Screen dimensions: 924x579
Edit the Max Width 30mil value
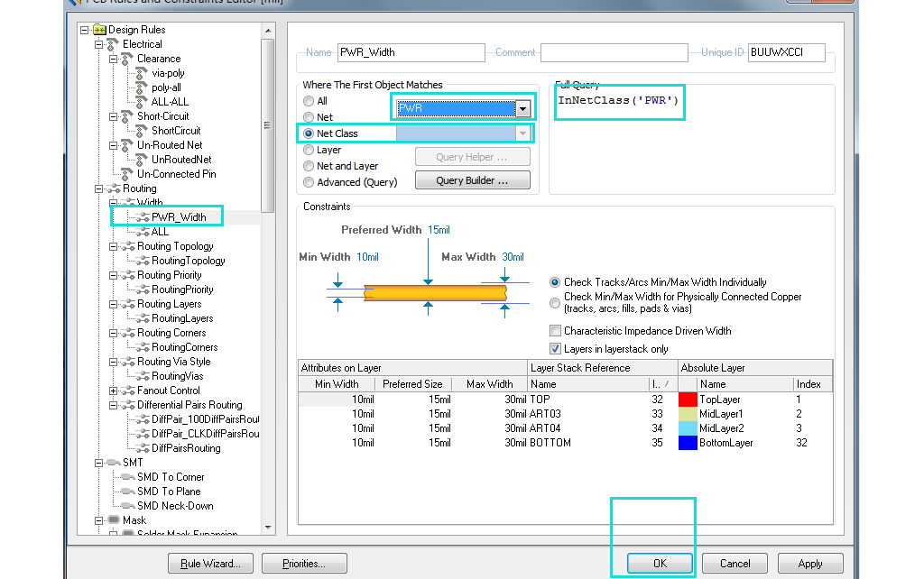513,257
